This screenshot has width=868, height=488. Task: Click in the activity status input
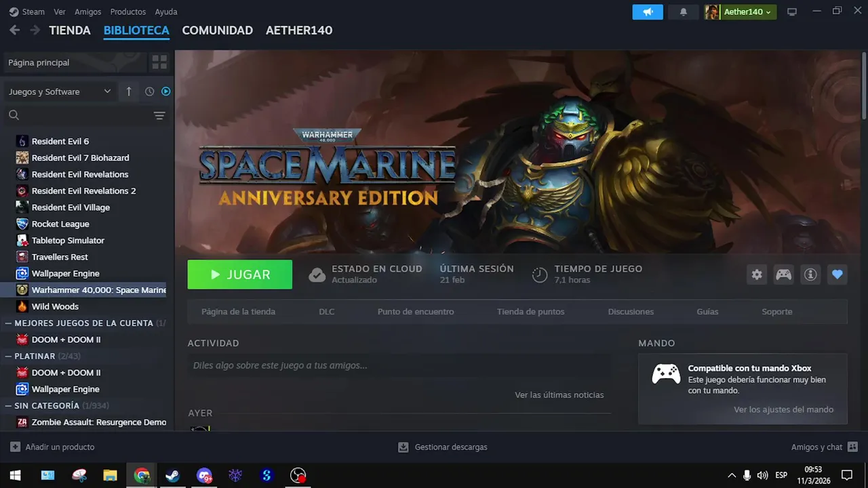pyautogui.click(x=399, y=365)
